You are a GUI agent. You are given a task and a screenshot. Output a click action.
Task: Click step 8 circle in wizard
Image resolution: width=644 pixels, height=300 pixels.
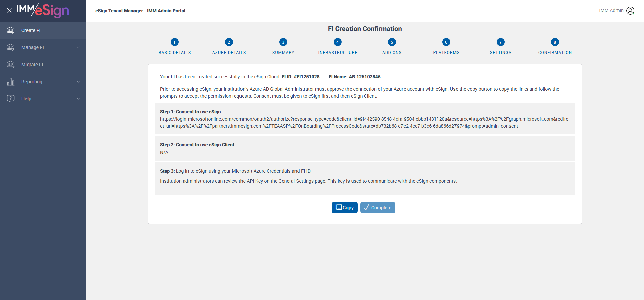(555, 42)
